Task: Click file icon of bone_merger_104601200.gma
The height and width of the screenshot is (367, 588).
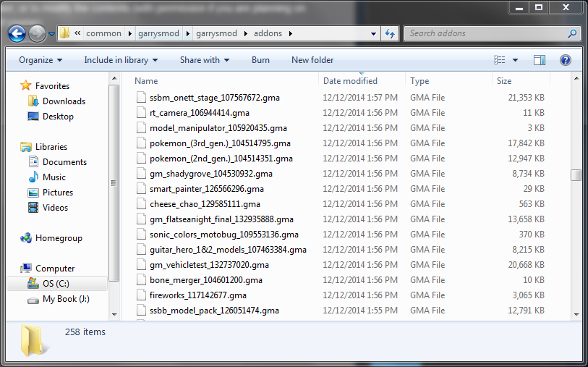Action: click(x=141, y=280)
